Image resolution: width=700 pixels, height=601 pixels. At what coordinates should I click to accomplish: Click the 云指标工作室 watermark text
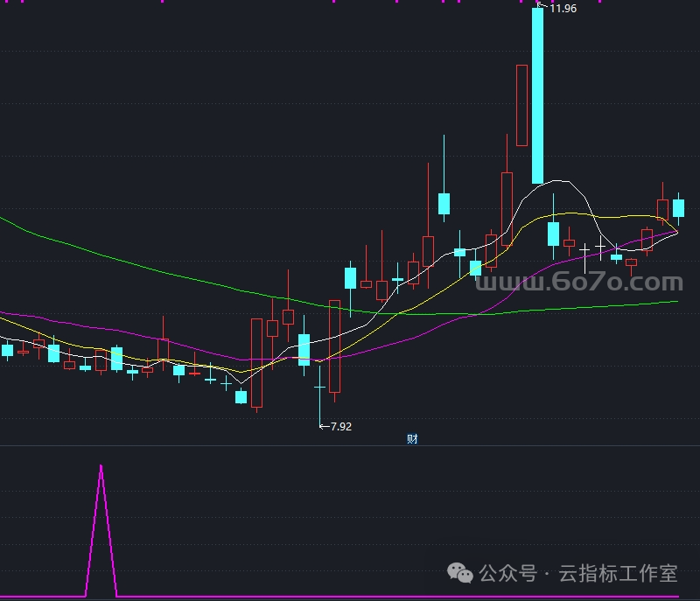tap(618, 574)
